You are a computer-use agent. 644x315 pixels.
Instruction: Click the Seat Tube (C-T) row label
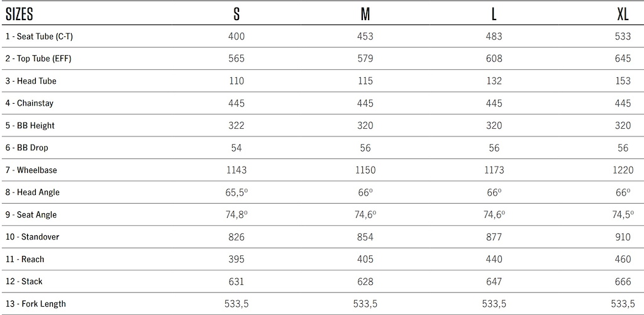coord(40,36)
